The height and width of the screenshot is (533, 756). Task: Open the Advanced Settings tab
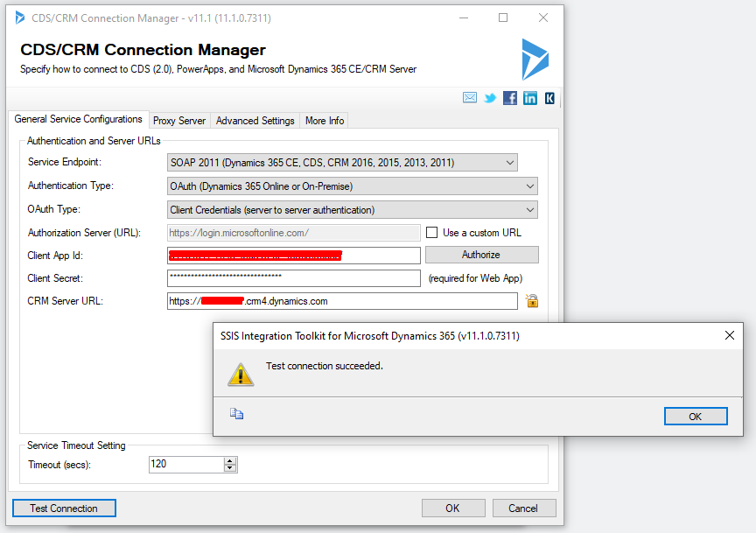[x=255, y=121]
